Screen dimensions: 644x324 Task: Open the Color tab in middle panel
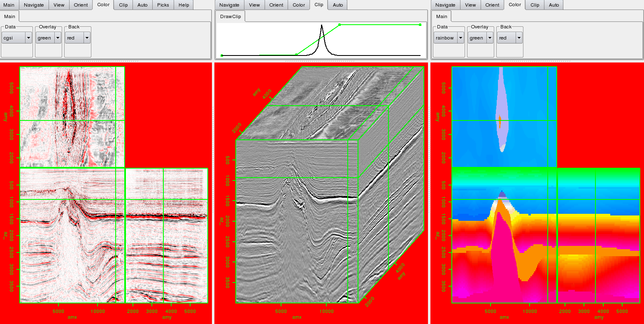point(299,5)
